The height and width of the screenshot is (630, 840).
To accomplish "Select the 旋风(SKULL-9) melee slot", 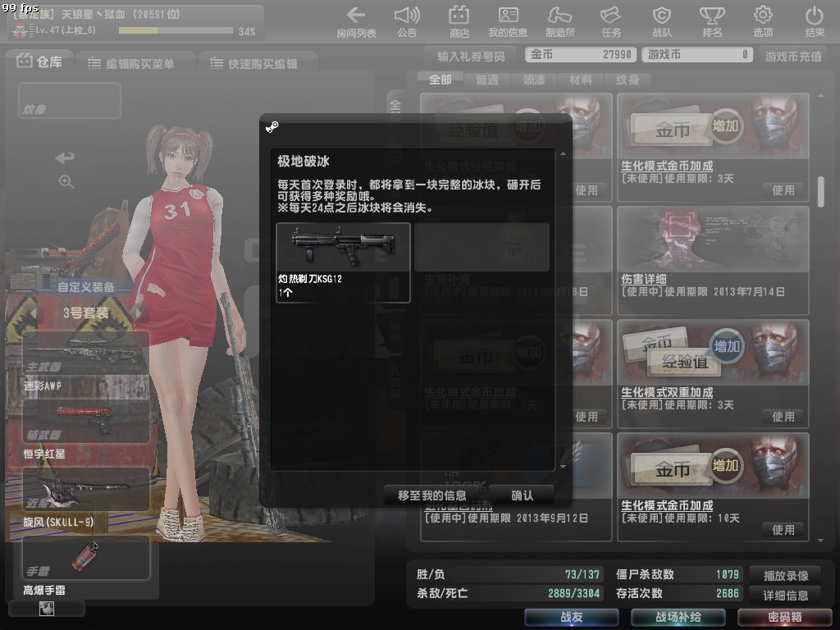I will [x=85, y=489].
